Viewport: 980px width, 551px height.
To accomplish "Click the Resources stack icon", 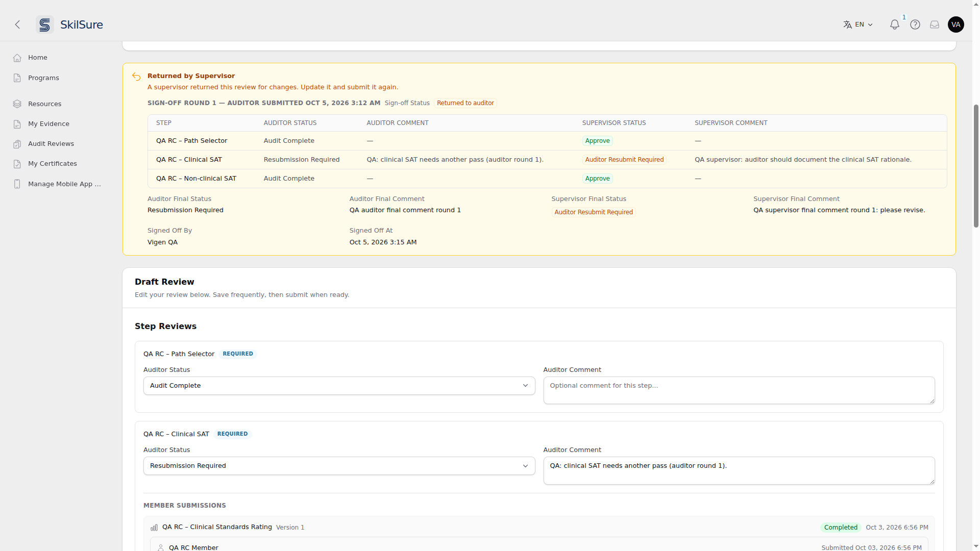I will (17, 104).
